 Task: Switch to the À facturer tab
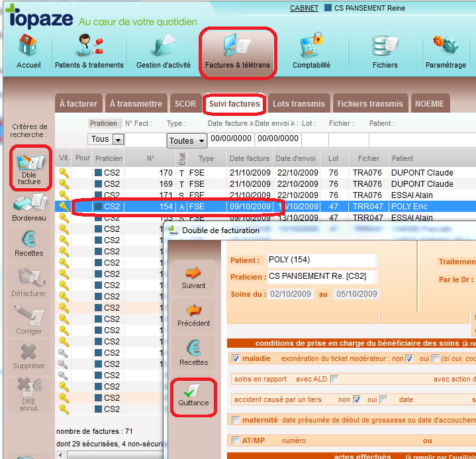pyautogui.click(x=79, y=104)
